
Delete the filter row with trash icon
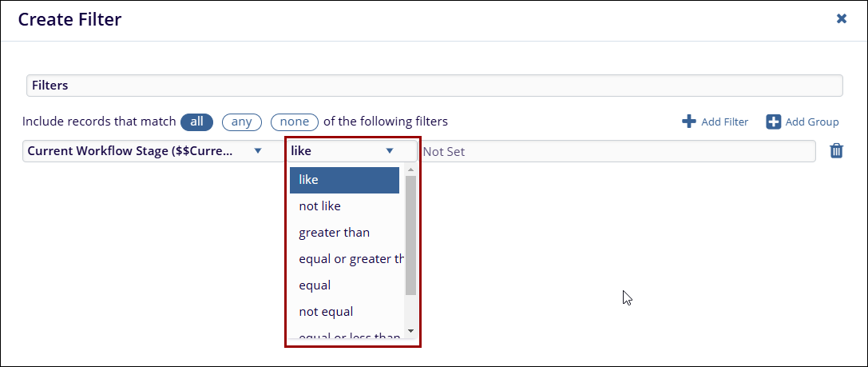coord(836,151)
